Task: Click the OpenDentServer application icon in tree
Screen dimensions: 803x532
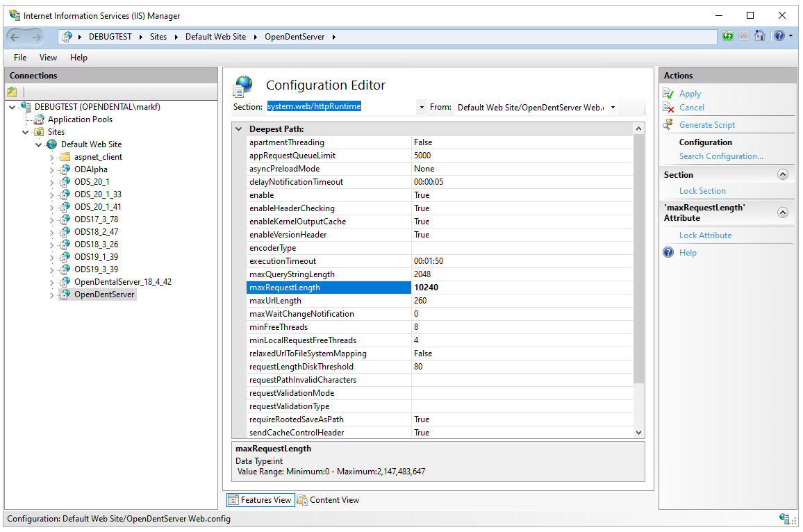Action: [65, 294]
